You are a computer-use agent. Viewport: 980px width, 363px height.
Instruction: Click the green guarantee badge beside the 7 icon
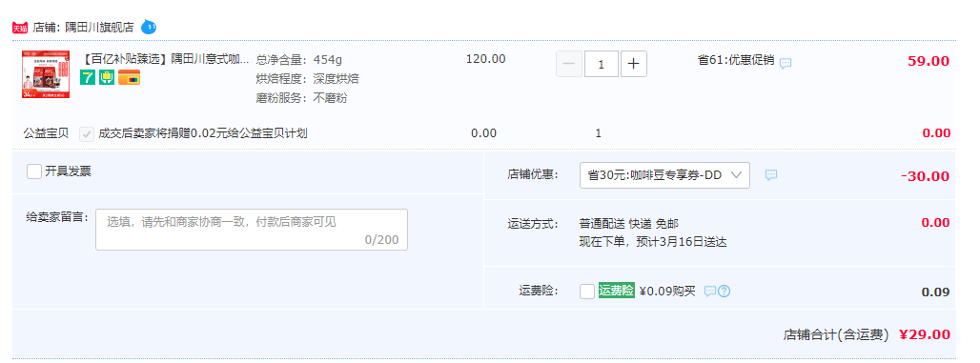click(106, 77)
